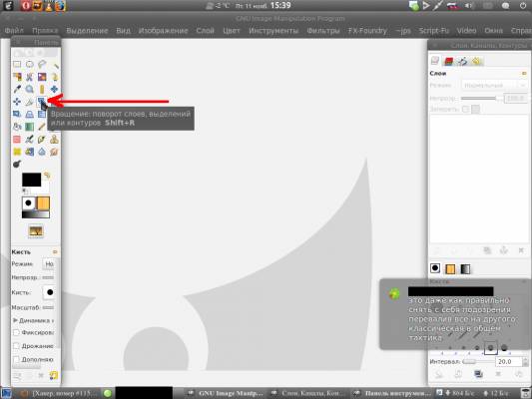Screen dimensions: 532x399
Task: Select the Rectangle Select tool
Action: pyautogui.click(x=17, y=64)
